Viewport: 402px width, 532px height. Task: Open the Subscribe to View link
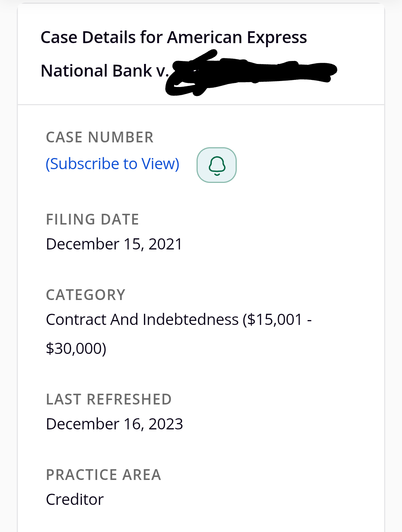click(x=112, y=164)
